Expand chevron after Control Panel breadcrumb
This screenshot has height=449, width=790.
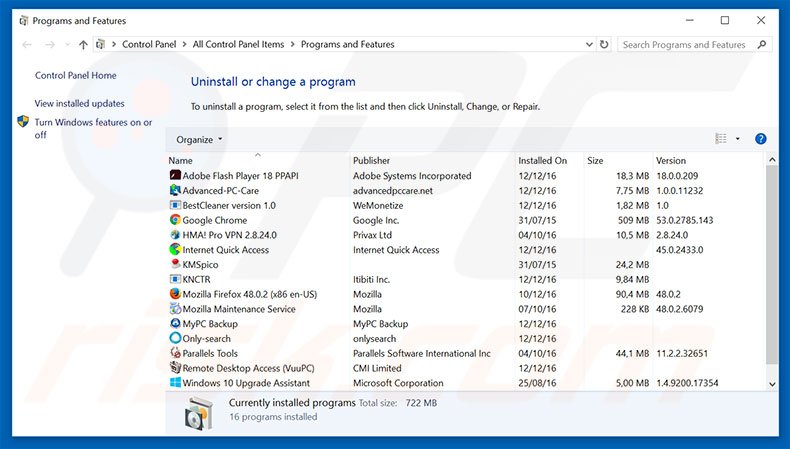tap(184, 44)
